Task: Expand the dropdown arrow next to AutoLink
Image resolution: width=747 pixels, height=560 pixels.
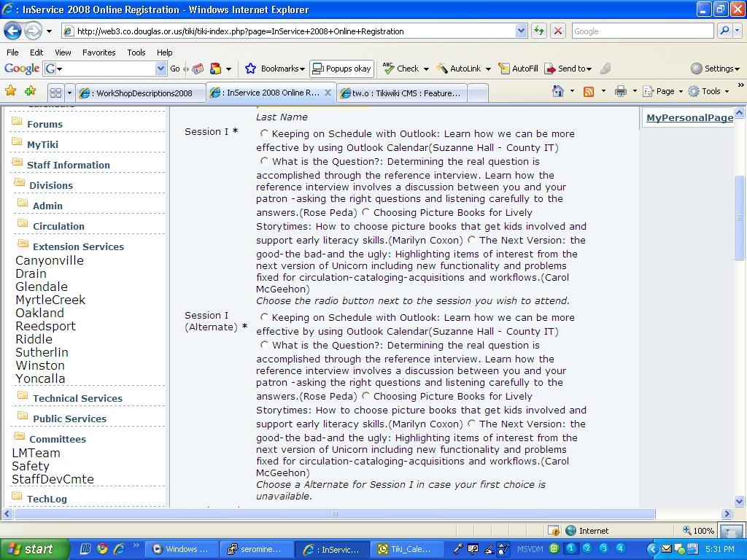Action: click(488, 69)
